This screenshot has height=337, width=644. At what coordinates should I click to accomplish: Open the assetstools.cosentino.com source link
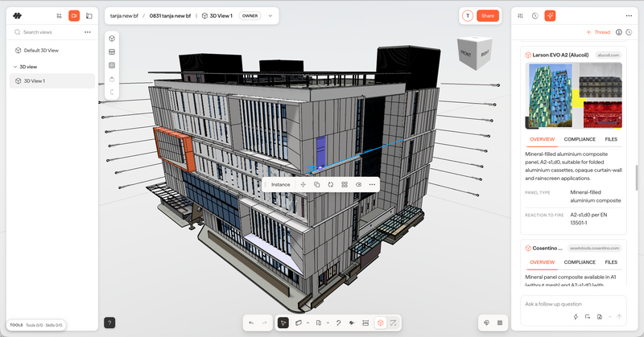point(594,249)
